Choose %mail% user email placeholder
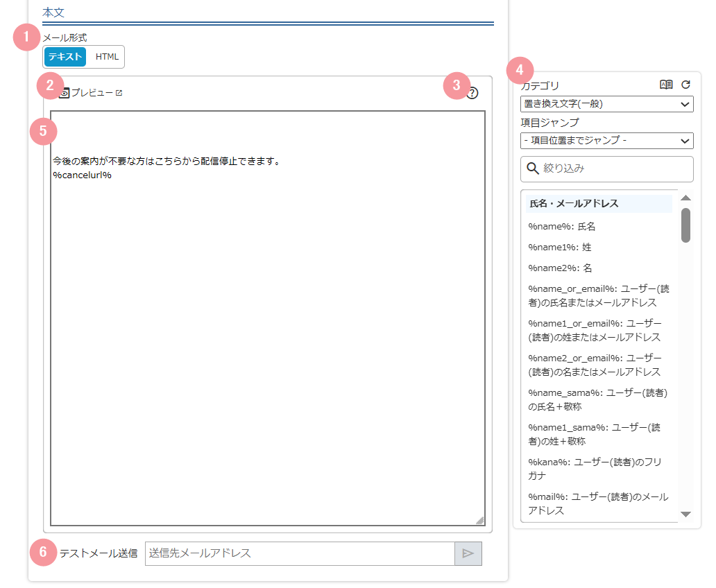 point(597,503)
